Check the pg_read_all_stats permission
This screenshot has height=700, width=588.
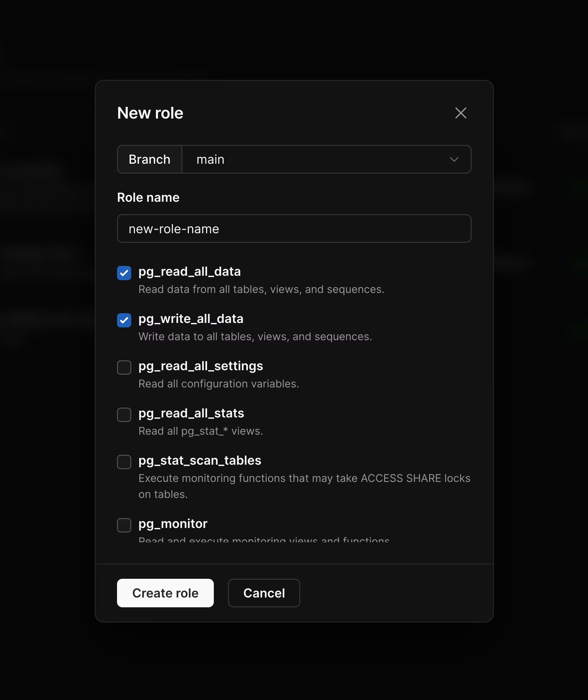124,415
